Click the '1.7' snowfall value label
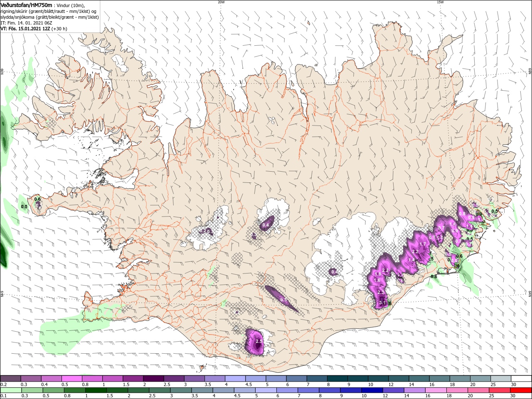Viewport: 532px width, 399px height. click(423, 244)
